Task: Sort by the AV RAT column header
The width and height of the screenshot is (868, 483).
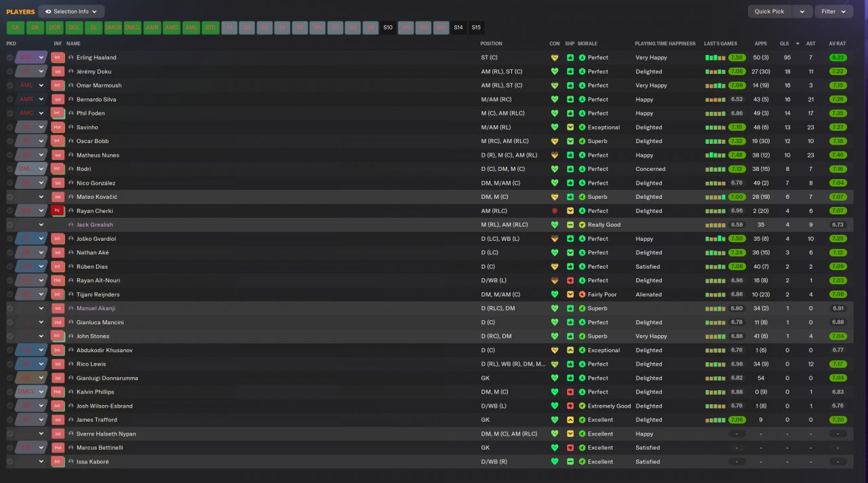Action: coord(837,43)
